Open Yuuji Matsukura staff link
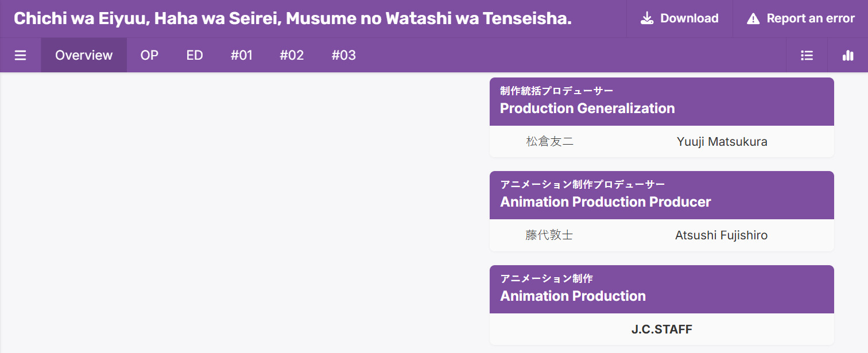 [x=722, y=142]
